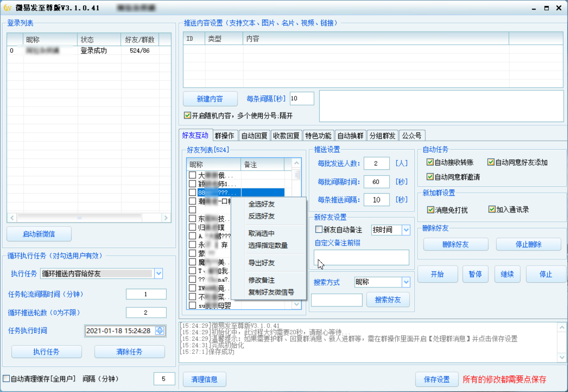Choose 取消选中 in context menu

(261, 234)
